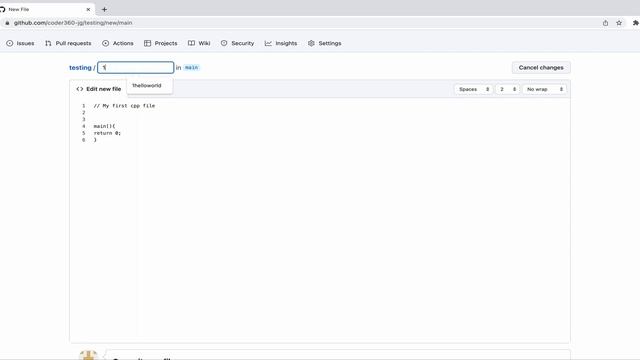Switch to the Projects tab
This screenshot has width=640, height=360.
161,43
